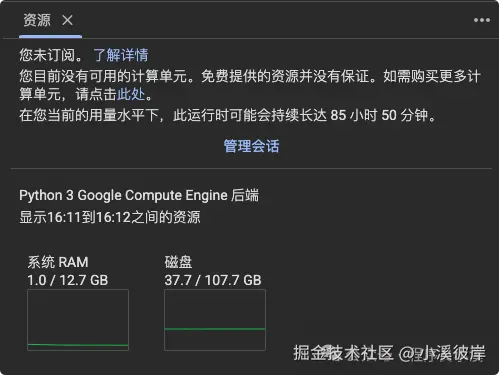Click the 此处 link to buy compute units
This screenshot has width=499, height=375.
pos(131,94)
